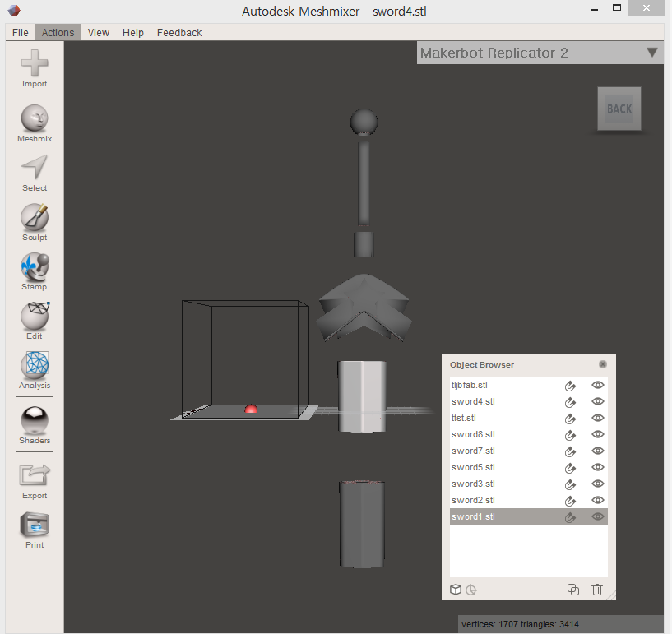Select ttst.stl in Object Browser

529,418
